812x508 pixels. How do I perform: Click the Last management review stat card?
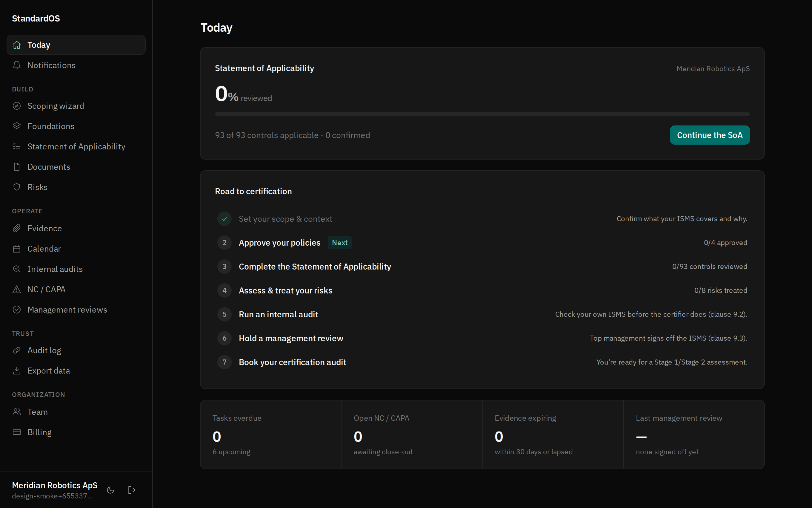coord(694,434)
